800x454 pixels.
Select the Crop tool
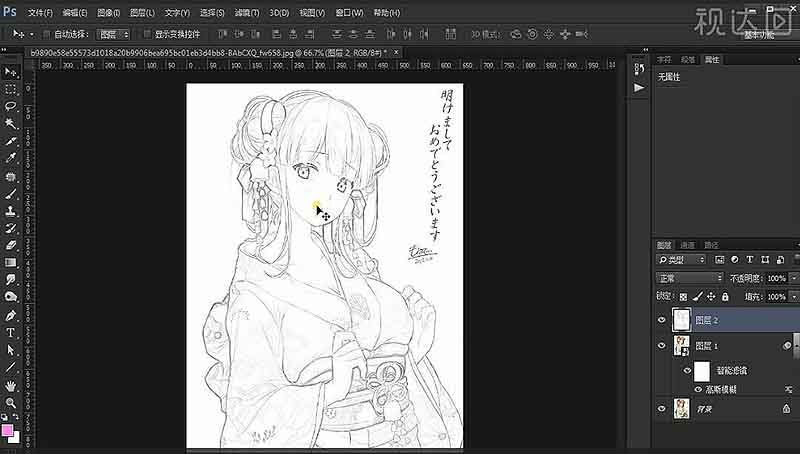pyautogui.click(x=10, y=141)
